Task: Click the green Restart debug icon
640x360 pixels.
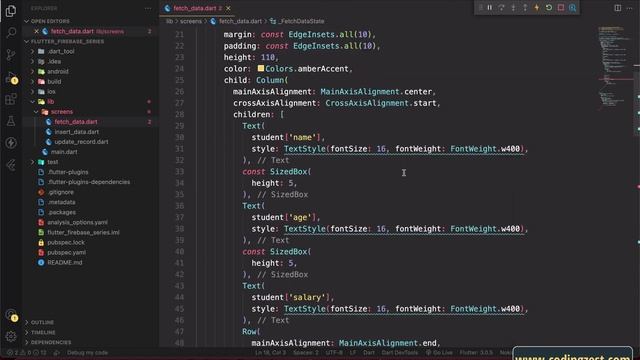Action: 549,8
